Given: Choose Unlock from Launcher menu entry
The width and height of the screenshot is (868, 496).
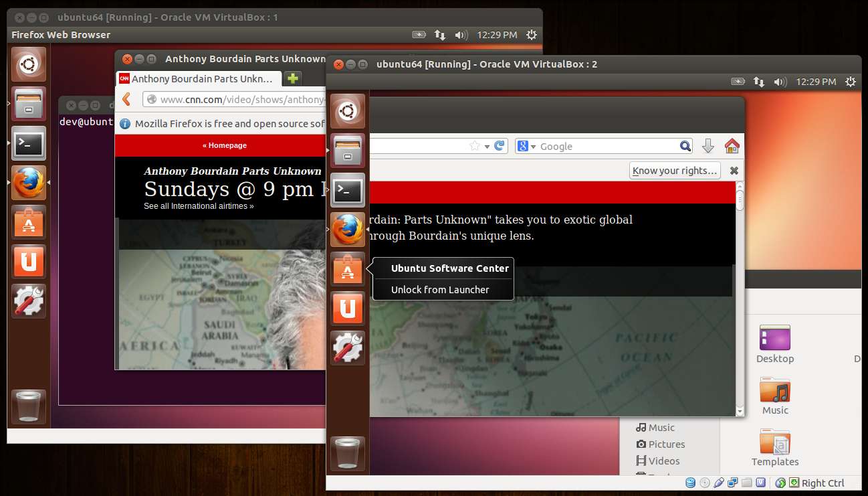Looking at the screenshot, I should (440, 290).
